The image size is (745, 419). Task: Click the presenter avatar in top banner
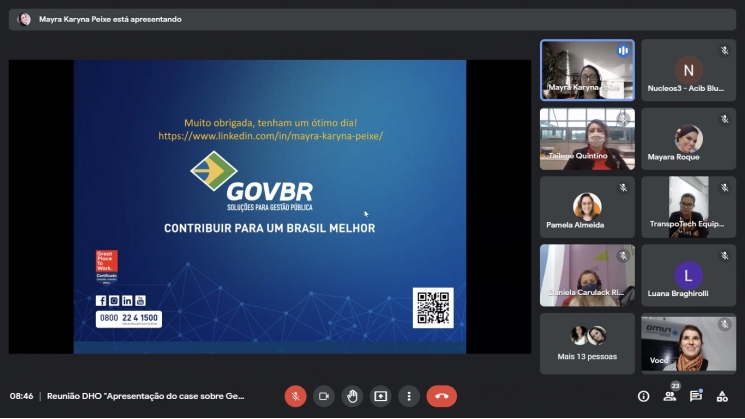click(24, 19)
